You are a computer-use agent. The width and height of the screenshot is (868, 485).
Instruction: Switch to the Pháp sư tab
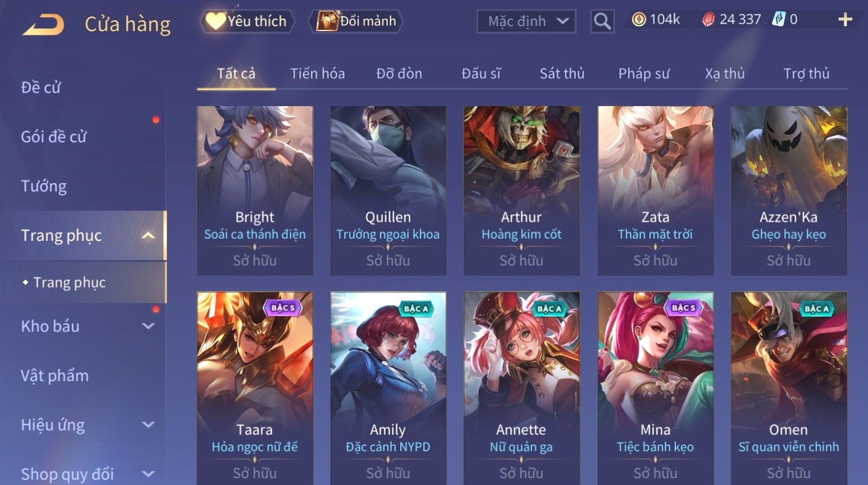(644, 74)
